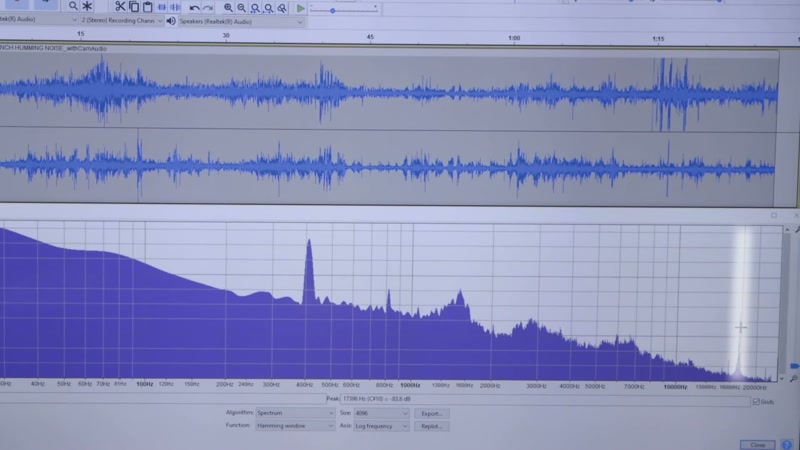Click the 10000Hz frequency axis label
Image resolution: width=800 pixels, height=450 pixels.
[675, 387]
